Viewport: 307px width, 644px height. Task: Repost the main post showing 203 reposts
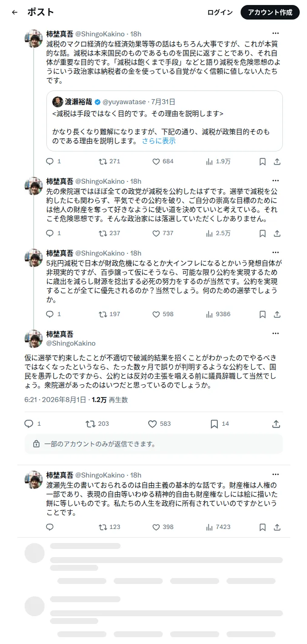coord(91,424)
